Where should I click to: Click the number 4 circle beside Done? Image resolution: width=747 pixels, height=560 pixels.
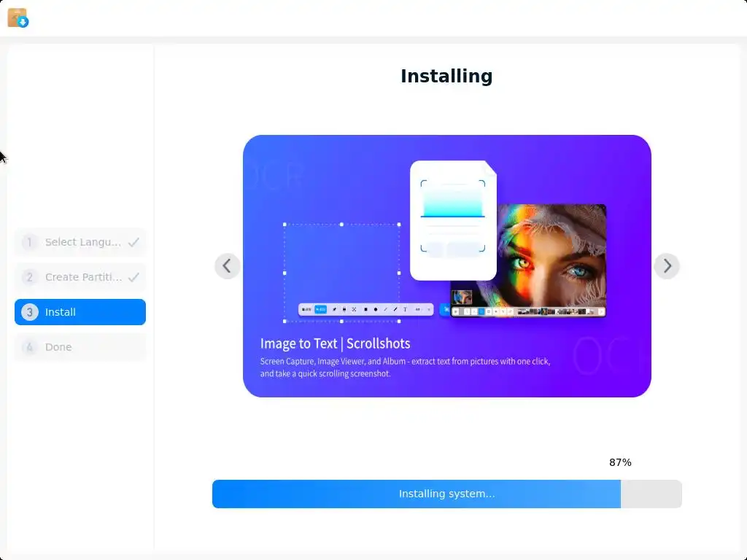click(x=29, y=347)
